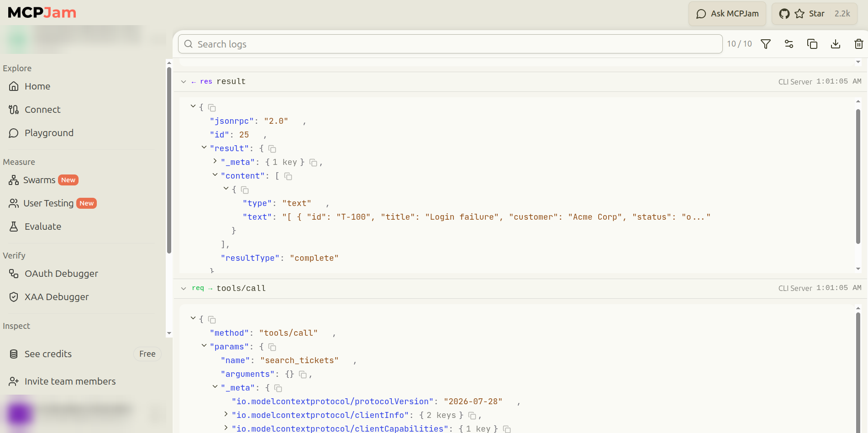This screenshot has height=433, width=868.
Task: Collapse the "result" JSON node
Action: 204,148
